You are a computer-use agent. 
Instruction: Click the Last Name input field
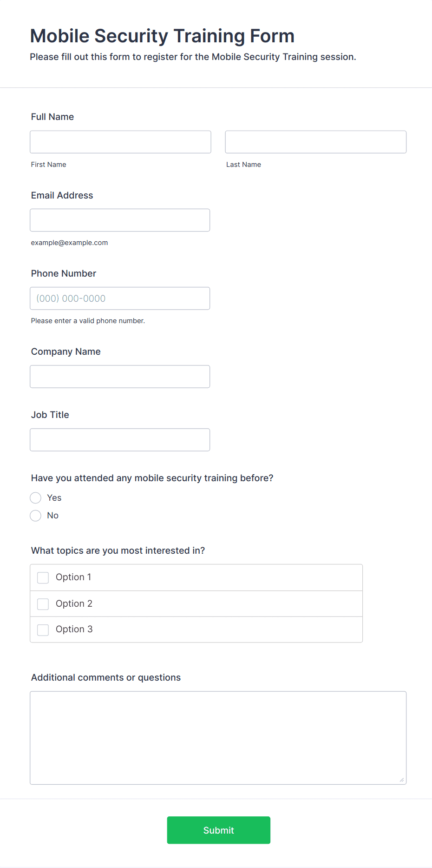tap(315, 142)
